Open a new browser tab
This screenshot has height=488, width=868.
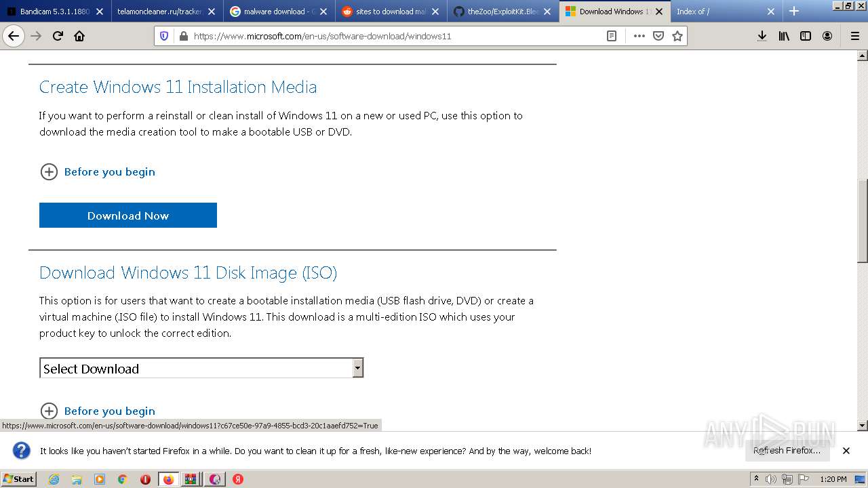click(794, 11)
